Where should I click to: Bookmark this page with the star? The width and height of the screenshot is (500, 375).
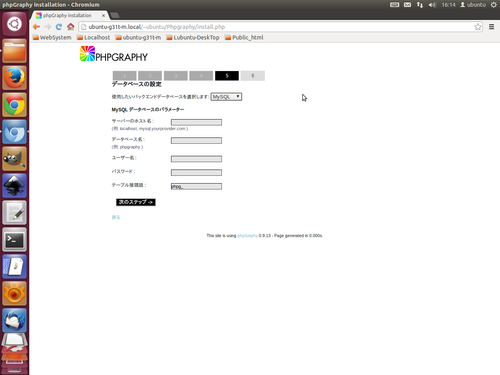478,27
